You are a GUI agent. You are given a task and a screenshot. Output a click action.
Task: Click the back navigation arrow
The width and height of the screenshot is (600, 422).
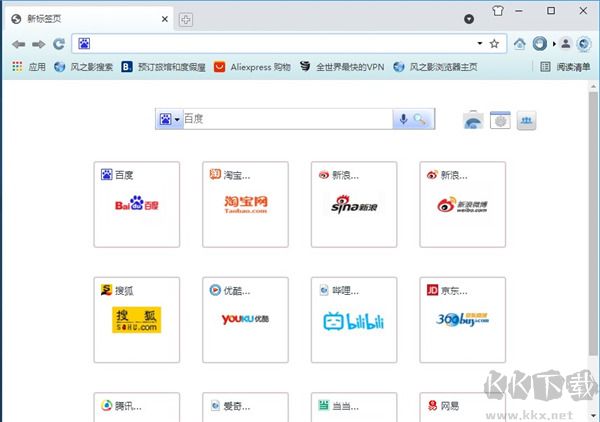pos(18,44)
